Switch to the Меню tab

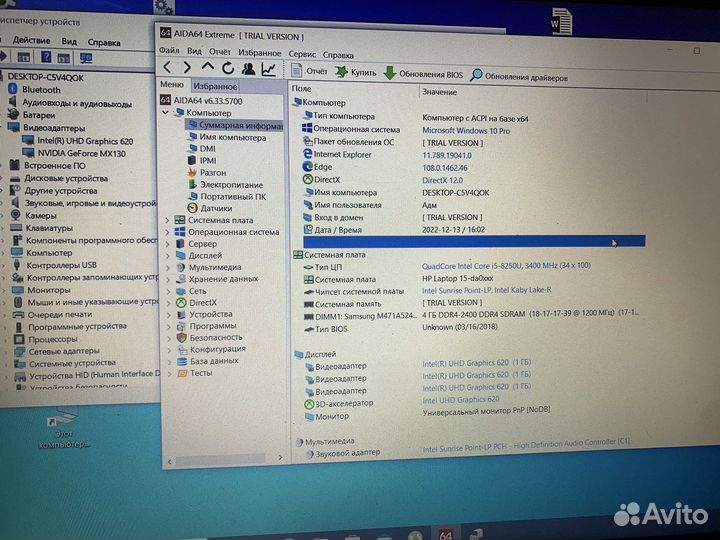point(172,84)
